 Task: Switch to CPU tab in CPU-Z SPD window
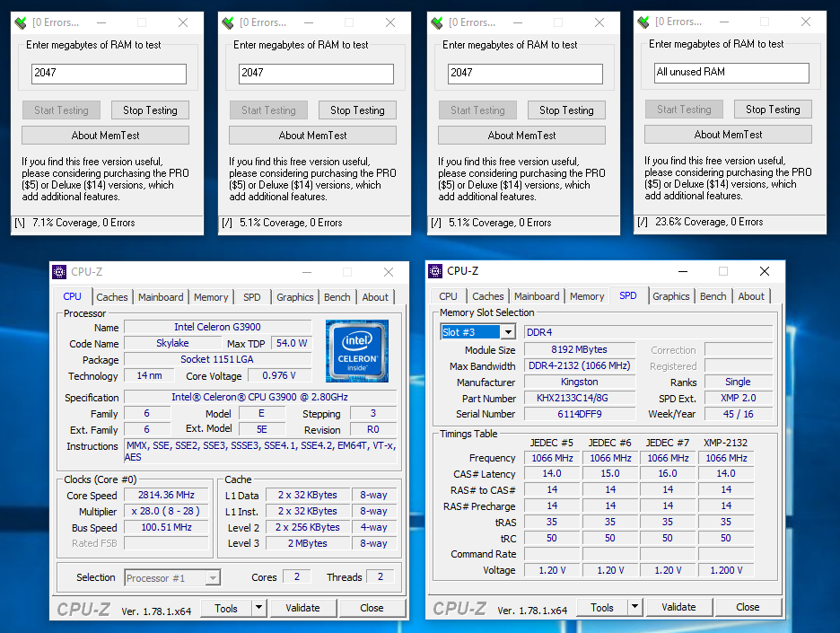[448, 296]
